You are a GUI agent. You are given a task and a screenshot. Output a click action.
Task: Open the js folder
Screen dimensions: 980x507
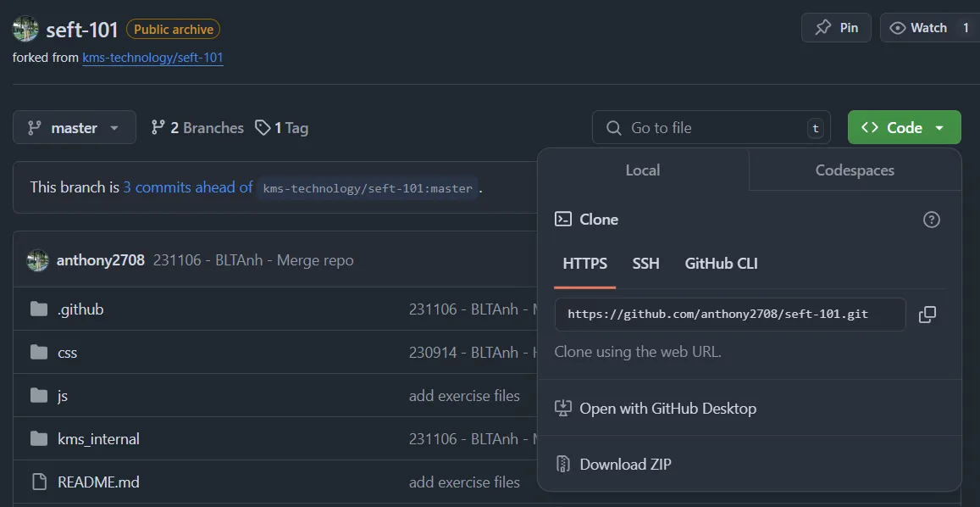pos(63,396)
